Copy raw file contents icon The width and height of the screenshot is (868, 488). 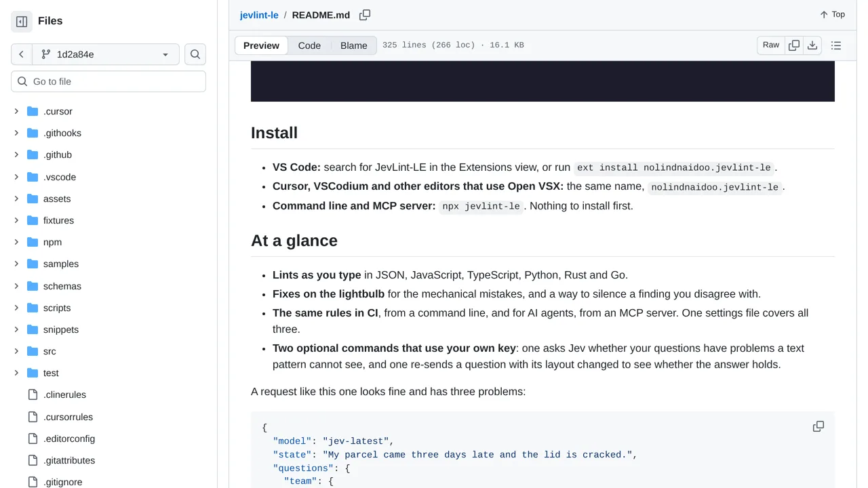[x=794, y=45]
